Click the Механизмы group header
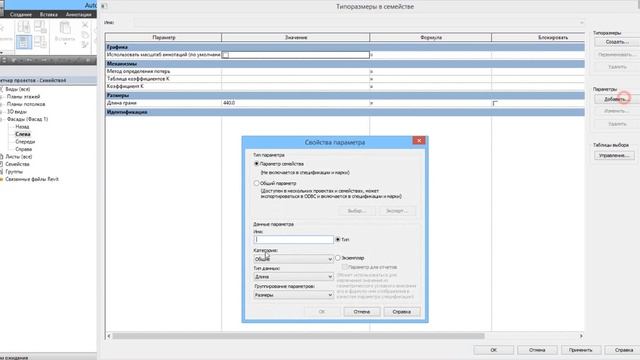 click(345, 64)
